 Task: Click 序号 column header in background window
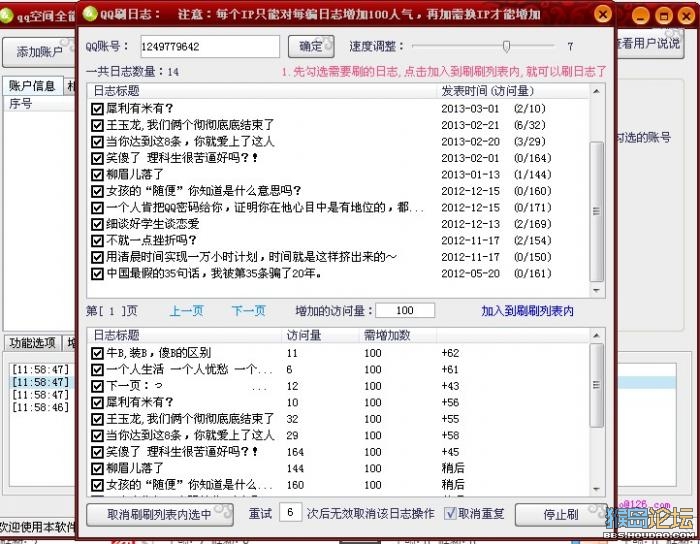tap(39, 104)
